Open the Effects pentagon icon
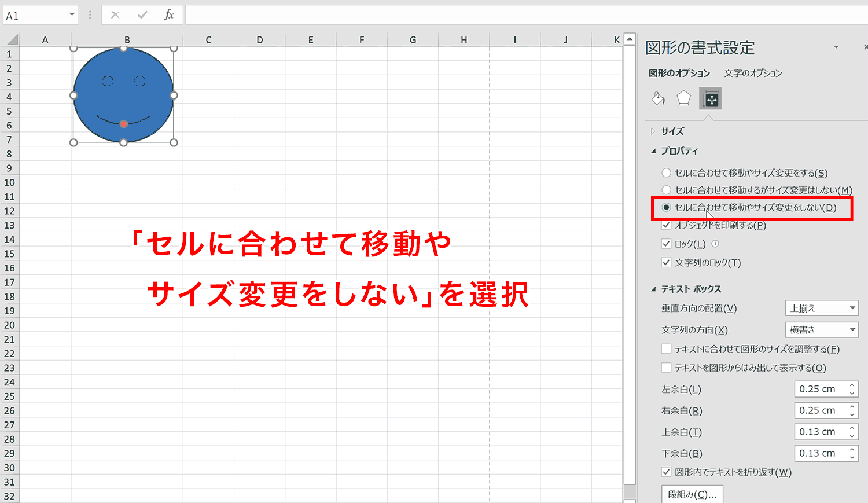 click(x=684, y=98)
